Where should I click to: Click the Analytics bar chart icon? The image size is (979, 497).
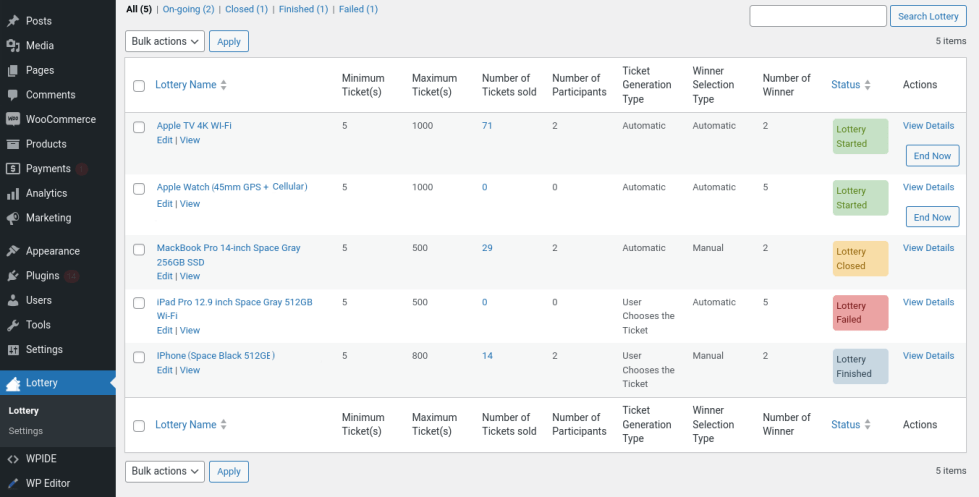click(x=13, y=193)
